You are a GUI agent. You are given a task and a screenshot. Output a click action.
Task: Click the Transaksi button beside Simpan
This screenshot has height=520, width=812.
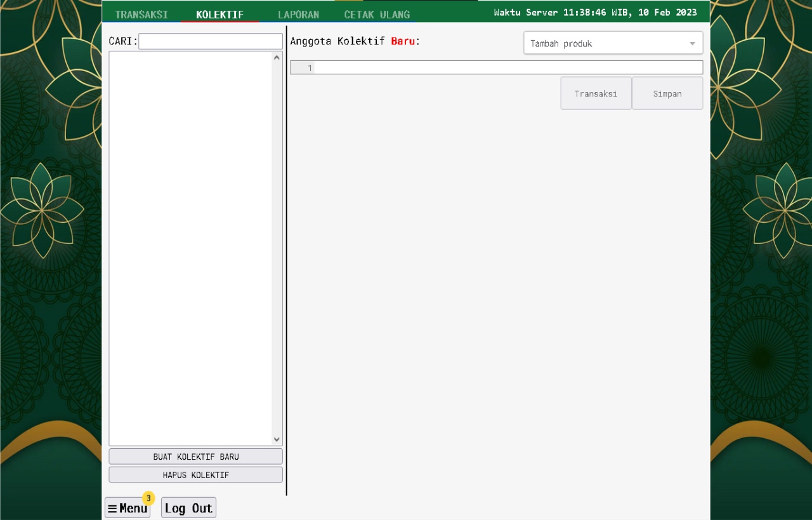596,93
